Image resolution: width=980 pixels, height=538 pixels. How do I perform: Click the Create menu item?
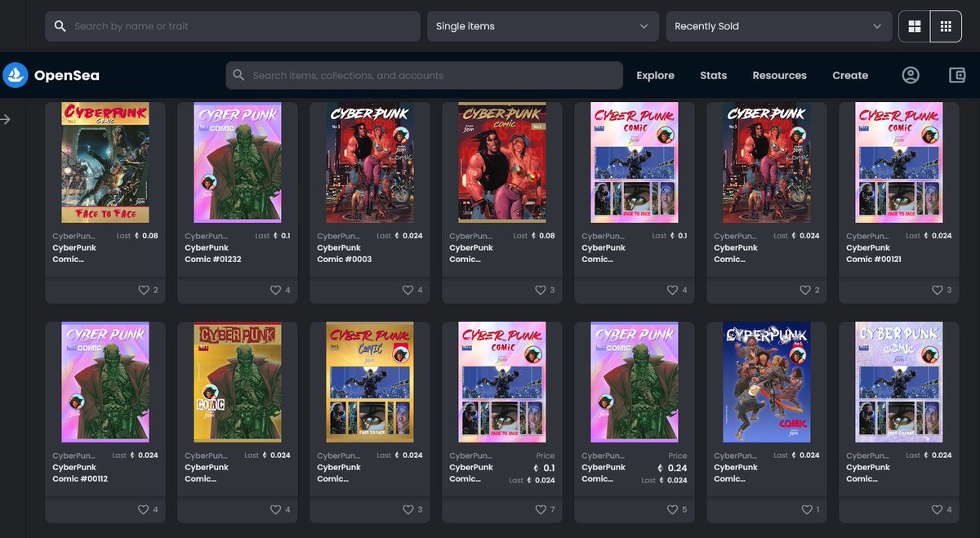(x=850, y=75)
